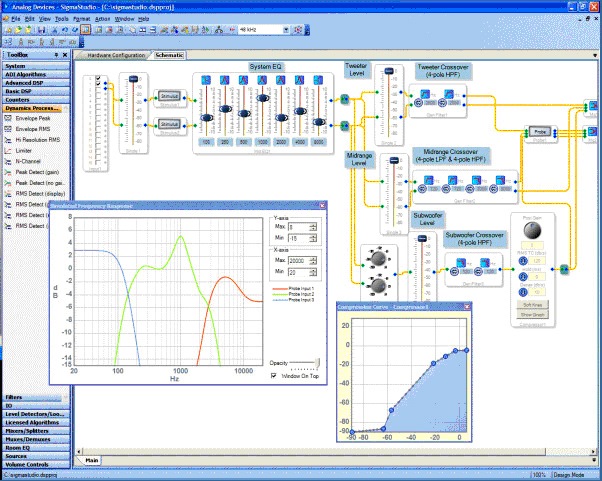Click first filter icon in Midrange Crossover block
Image resolution: width=602 pixels, height=481 pixels.
click(429, 180)
